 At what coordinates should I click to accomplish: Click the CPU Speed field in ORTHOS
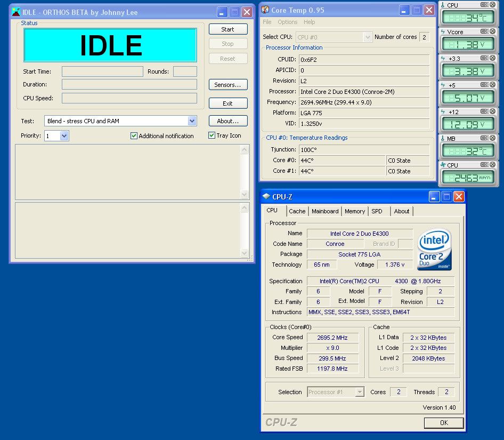(129, 98)
